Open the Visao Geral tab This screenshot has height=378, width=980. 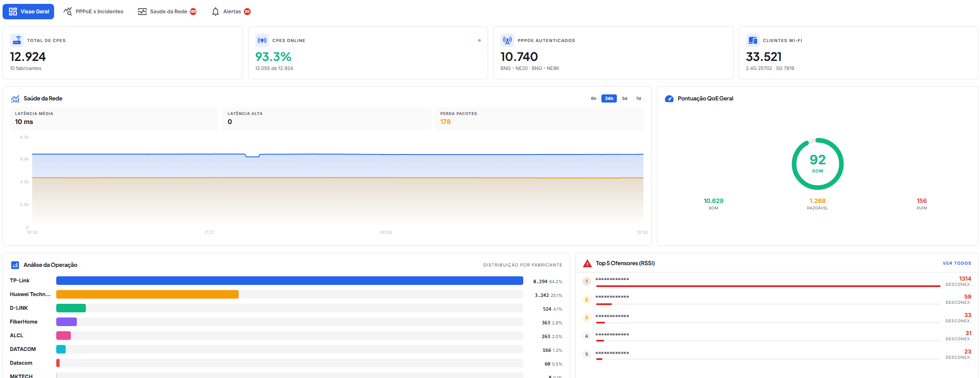point(28,12)
